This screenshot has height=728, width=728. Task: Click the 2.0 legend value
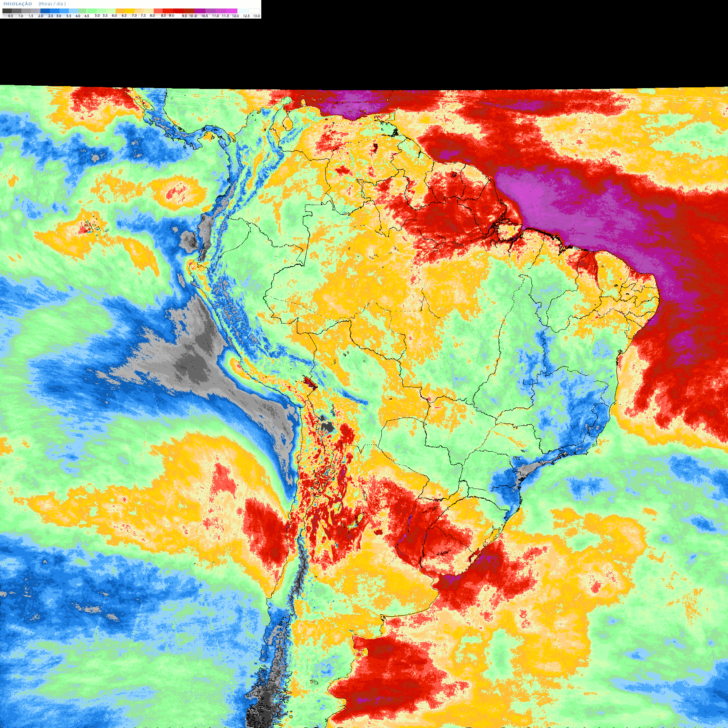click(x=40, y=16)
